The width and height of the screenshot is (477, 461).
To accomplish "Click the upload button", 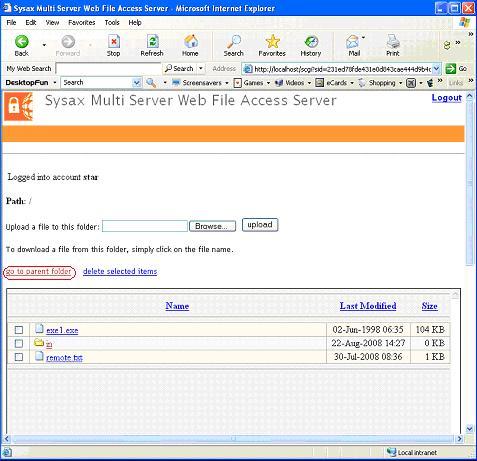I will [x=260, y=225].
